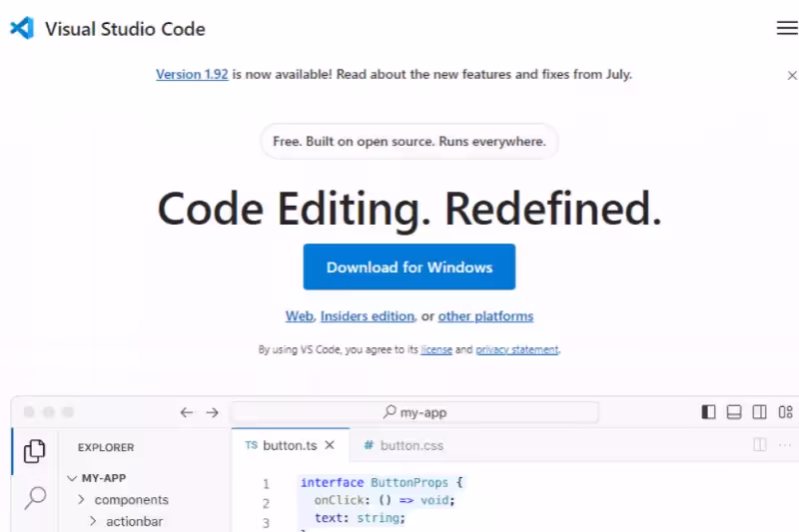
Task: Click the 'text: string;' code line
Action: 360,518
